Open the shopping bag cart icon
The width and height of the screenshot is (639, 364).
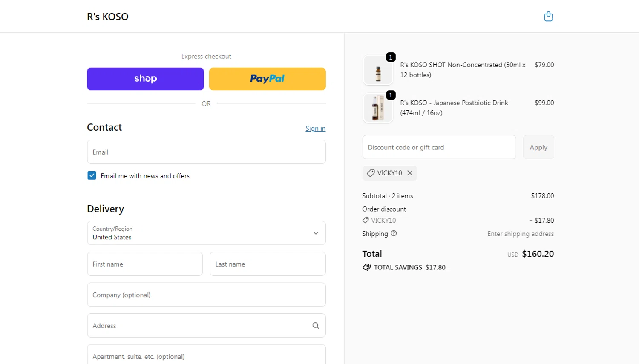[548, 17]
